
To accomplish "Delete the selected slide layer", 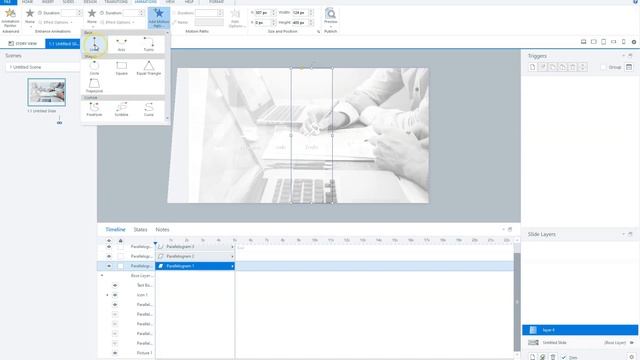I will [x=553, y=357].
